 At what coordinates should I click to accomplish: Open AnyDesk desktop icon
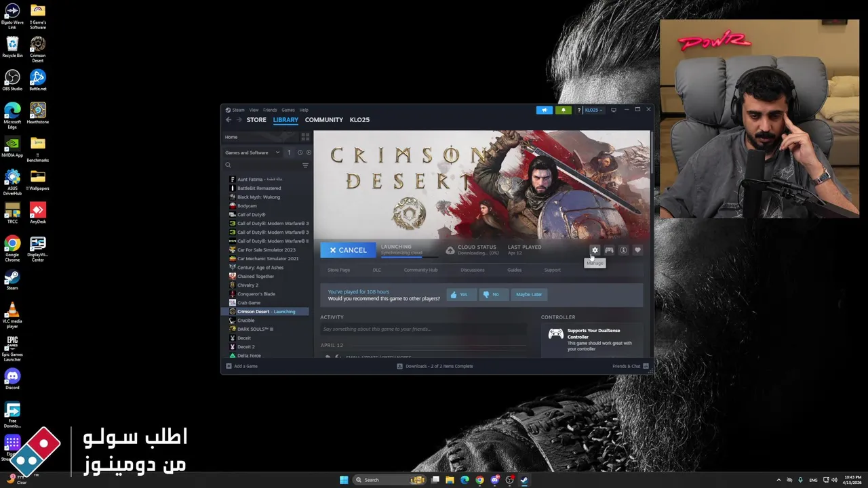(38, 213)
